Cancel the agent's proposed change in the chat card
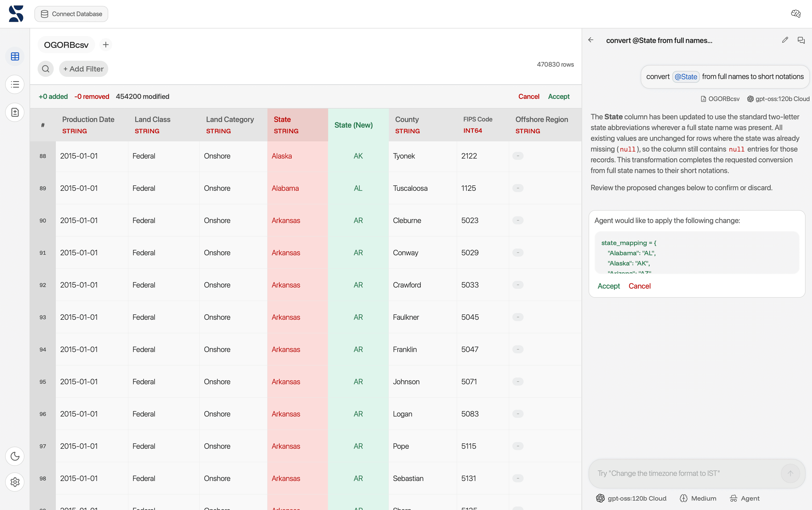This screenshot has width=812, height=510. click(639, 286)
